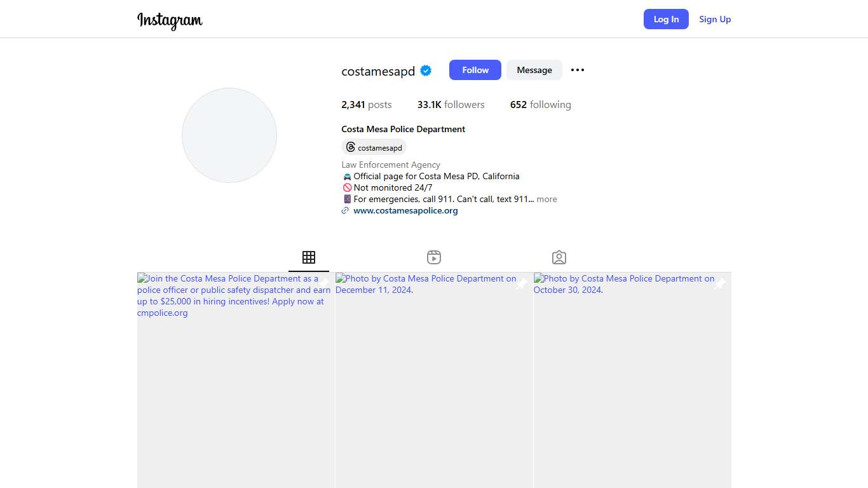The width and height of the screenshot is (868, 488).
Task: Open the www.costamesapolice.org link
Action: pos(405,211)
